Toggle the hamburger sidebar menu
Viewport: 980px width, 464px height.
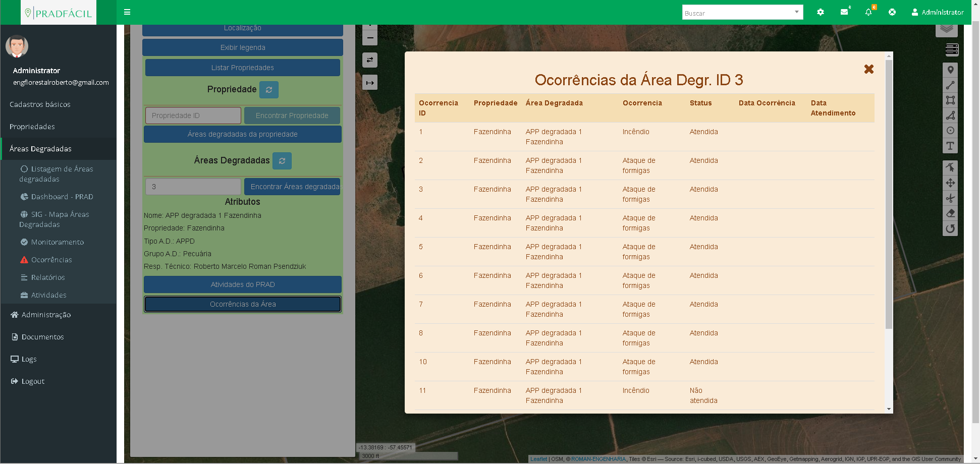click(127, 12)
